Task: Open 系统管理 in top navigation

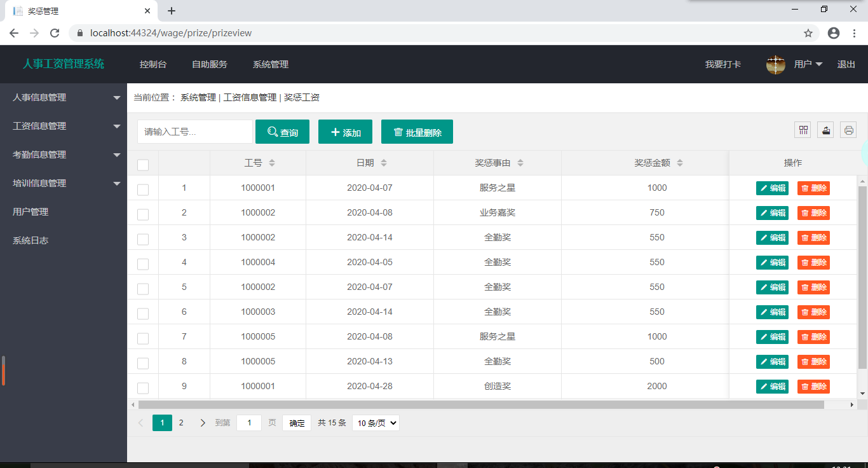Action: tap(271, 64)
